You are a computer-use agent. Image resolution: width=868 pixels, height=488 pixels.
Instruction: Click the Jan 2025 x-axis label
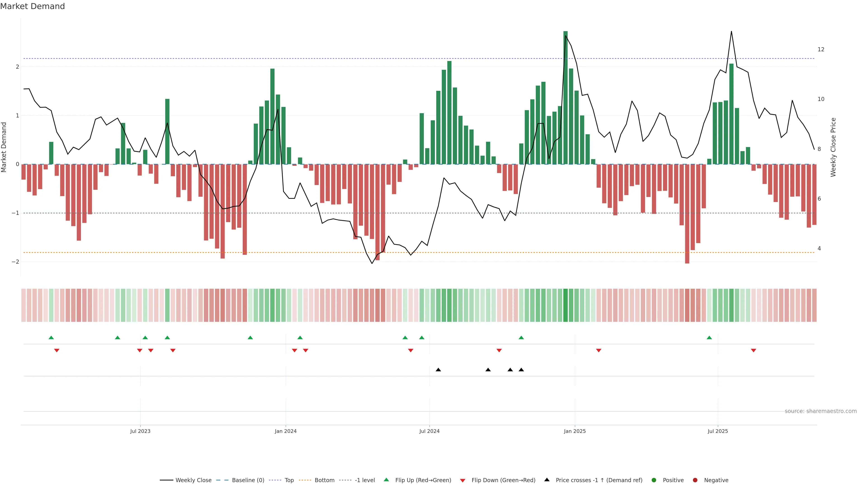point(575,432)
